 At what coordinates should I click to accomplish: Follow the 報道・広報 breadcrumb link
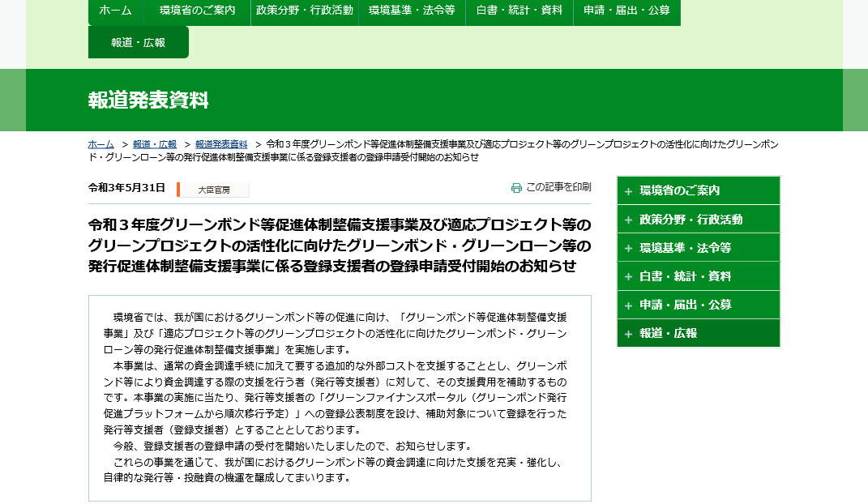click(152, 144)
